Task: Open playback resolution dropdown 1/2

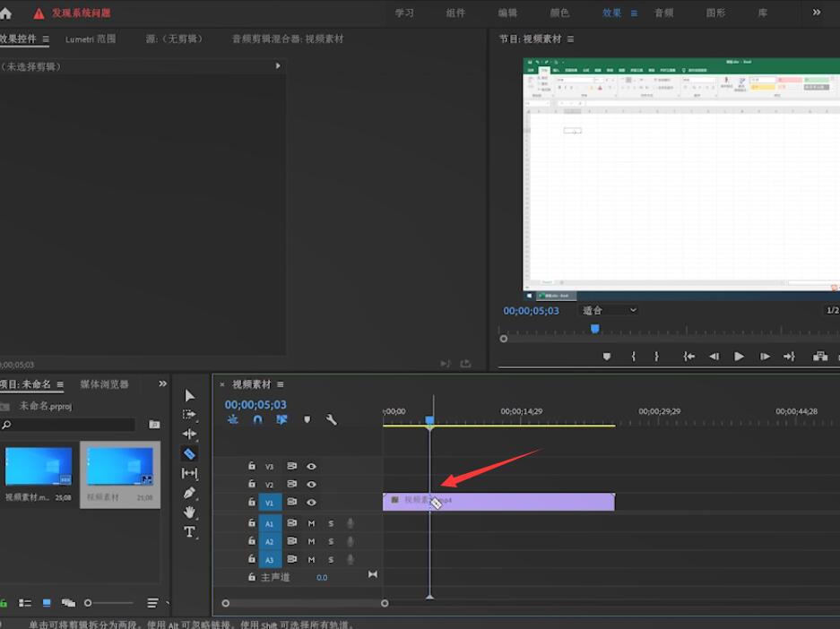Action: [x=832, y=311]
